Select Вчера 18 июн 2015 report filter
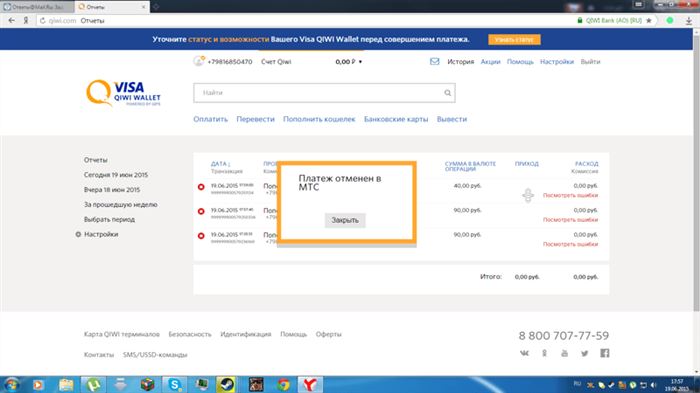This screenshot has width=700, height=393. tap(112, 189)
